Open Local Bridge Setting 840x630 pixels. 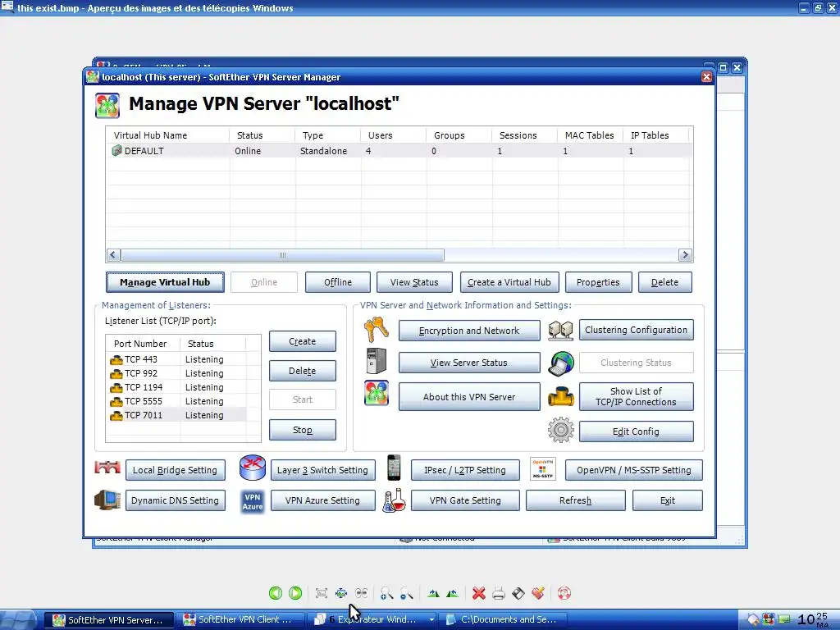(x=175, y=470)
